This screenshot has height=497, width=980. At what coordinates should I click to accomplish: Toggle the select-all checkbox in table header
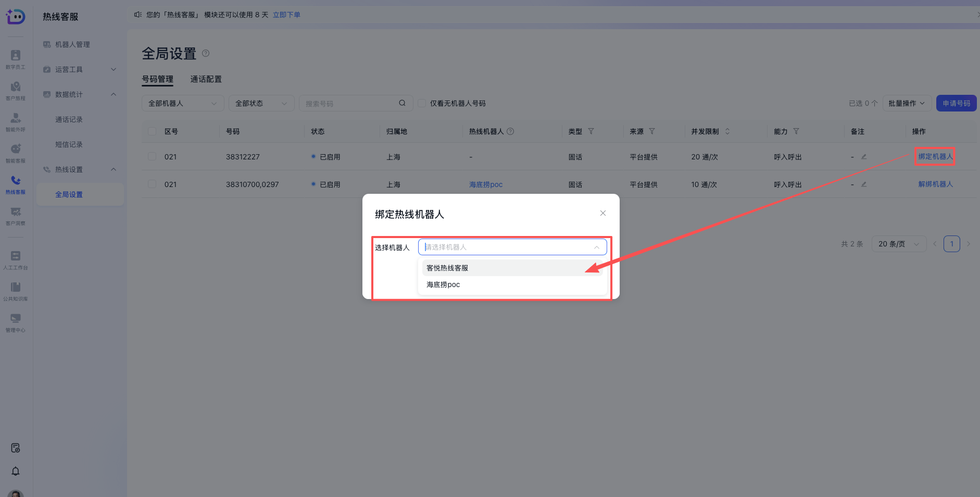(x=152, y=131)
